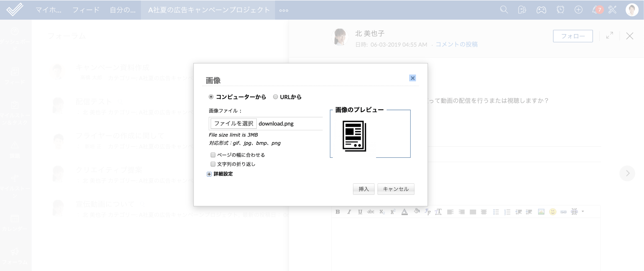This screenshot has width=644, height=271.
Task: Toggle bold formatting in comment editor
Action: [338, 212]
